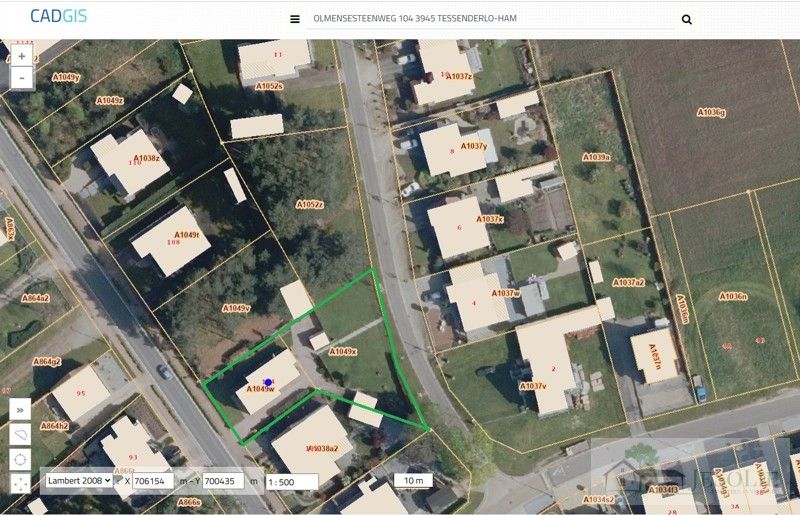The width and height of the screenshot is (800, 515).
Task: Select parcel labeled A1039a
Action: (596, 157)
